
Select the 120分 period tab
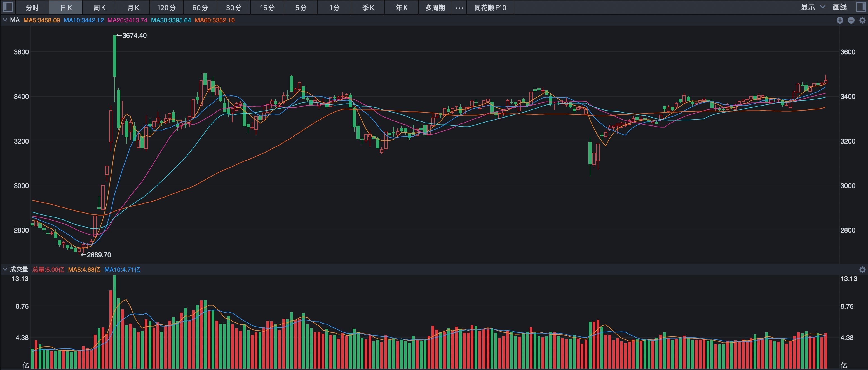point(166,7)
